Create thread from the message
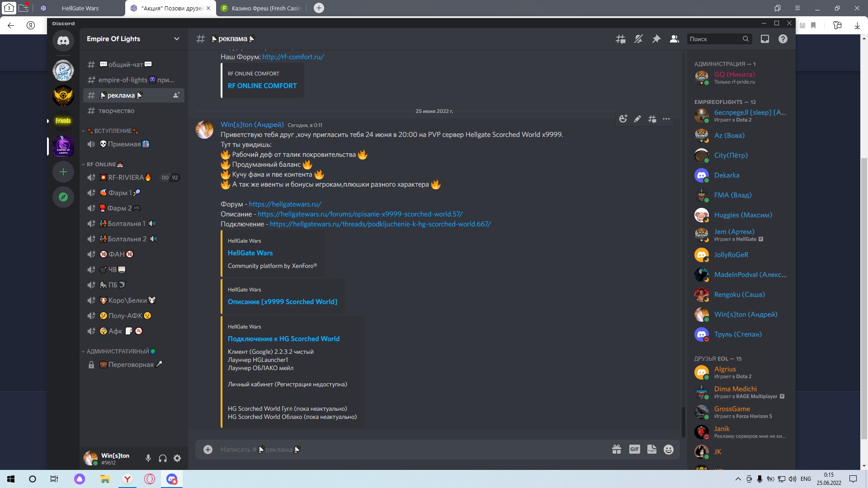868x488 pixels. [652, 119]
